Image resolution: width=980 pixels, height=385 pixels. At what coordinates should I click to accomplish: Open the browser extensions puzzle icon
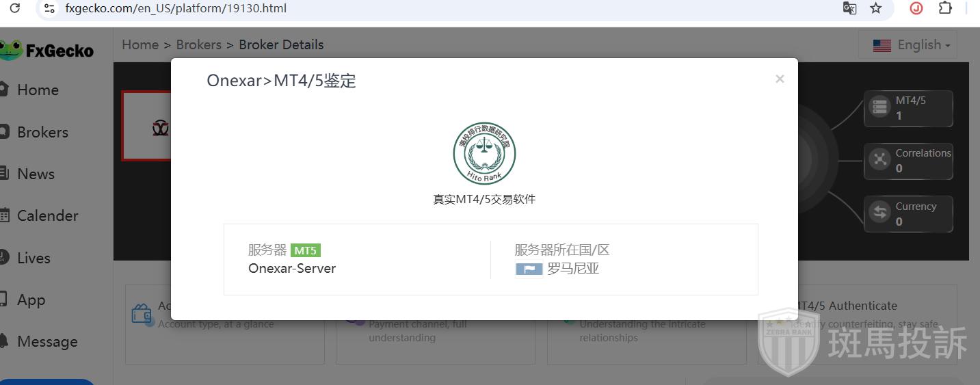click(945, 8)
